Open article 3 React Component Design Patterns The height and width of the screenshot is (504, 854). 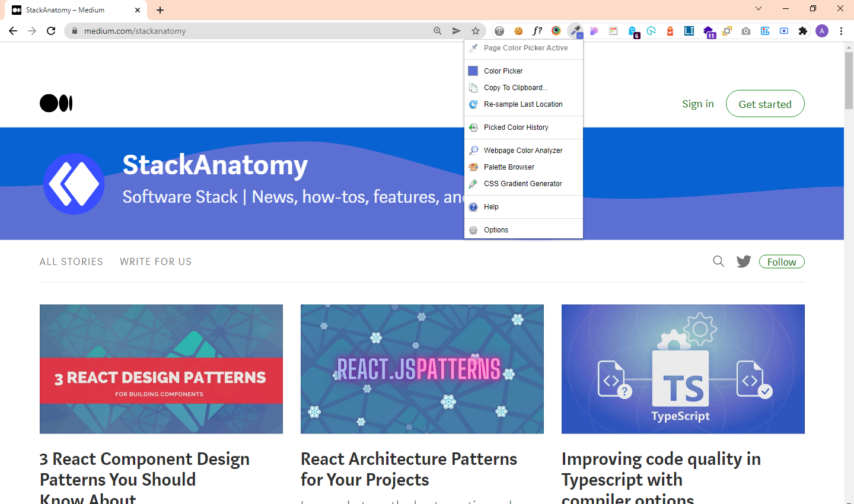(x=145, y=478)
